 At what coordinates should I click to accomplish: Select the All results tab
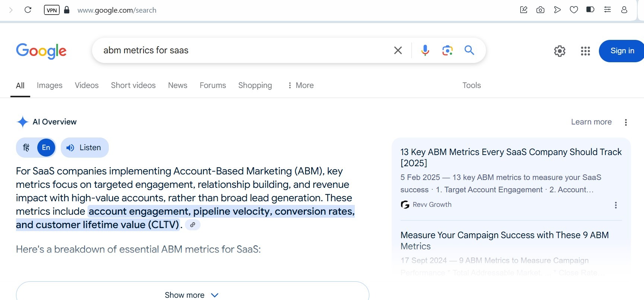tap(20, 86)
